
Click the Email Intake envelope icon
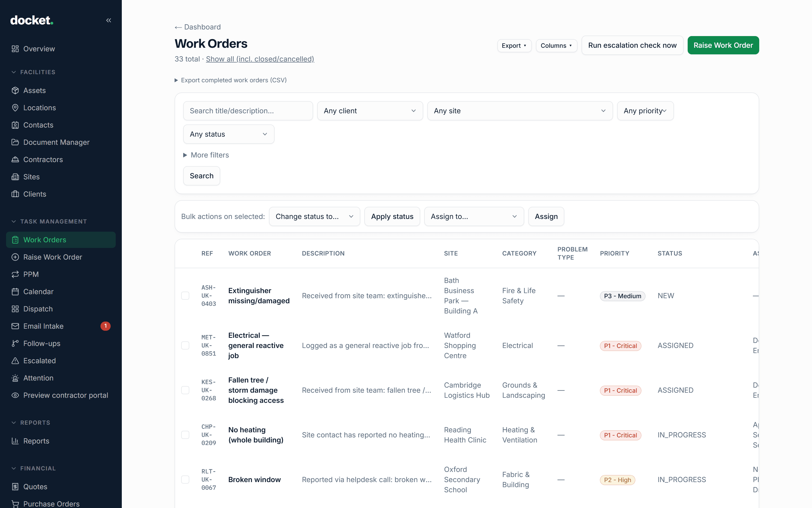click(15, 326)
